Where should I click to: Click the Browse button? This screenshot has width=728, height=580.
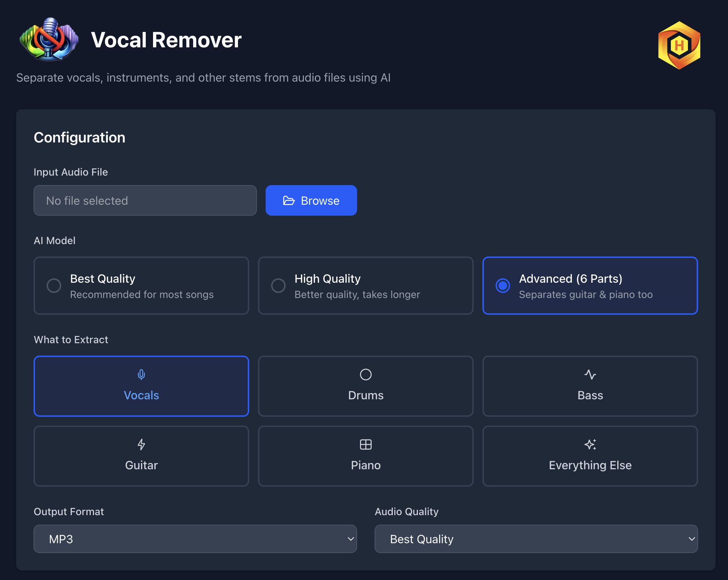(311, 200)
